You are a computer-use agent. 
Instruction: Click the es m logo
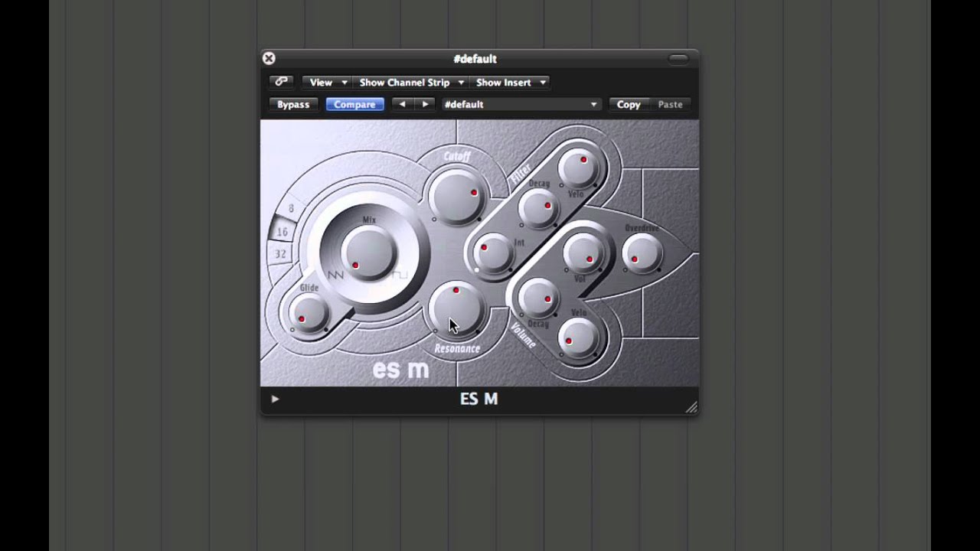click(x=400, y=370)
